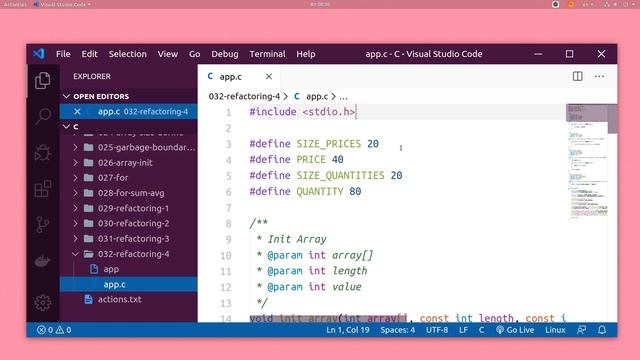
Task: Click the SIZE_QUANTITIES define line
Action: point(326,176)
